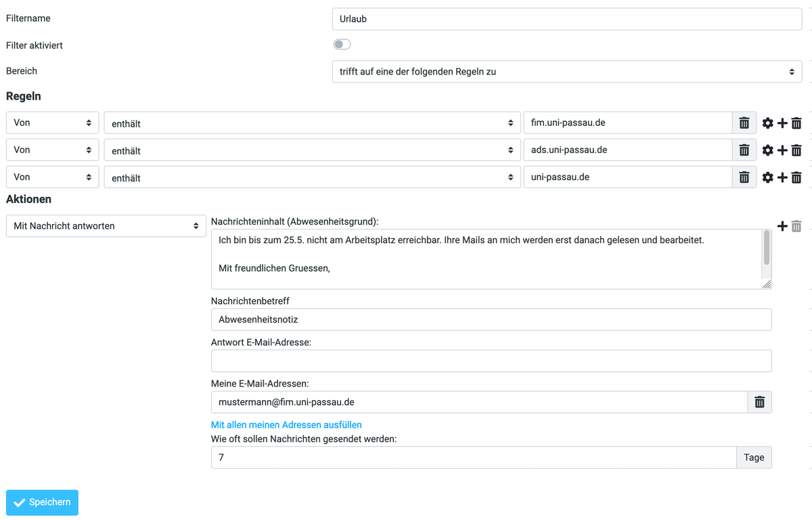The width and height of the screenshot is (812, 520).
Task: Open the 'Bereich' scope dropdown
Action: [x=566, y=71]
